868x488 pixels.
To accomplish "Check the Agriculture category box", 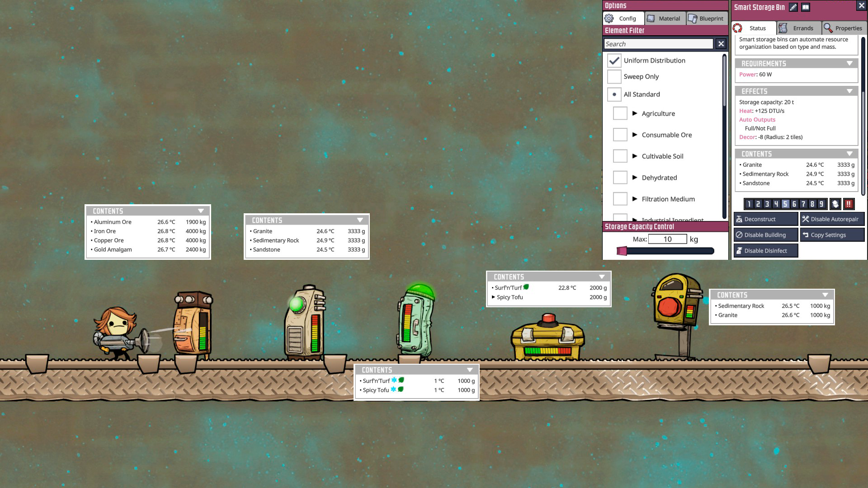I will tap(620, 113).
